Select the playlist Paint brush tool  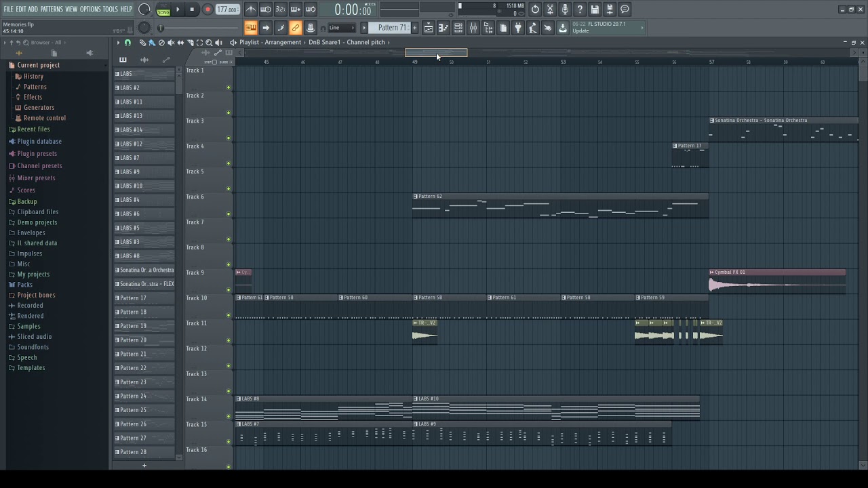152,43
